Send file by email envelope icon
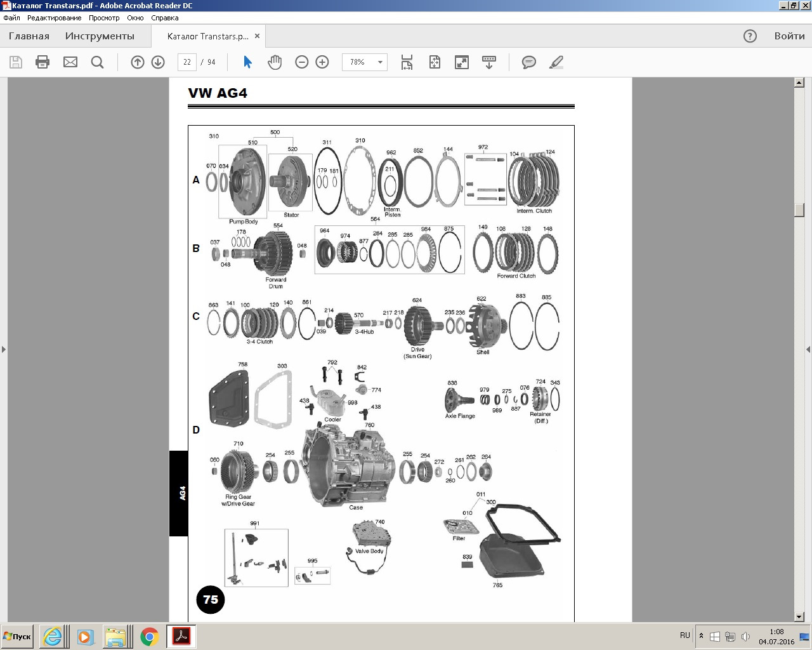 [70, 62]
